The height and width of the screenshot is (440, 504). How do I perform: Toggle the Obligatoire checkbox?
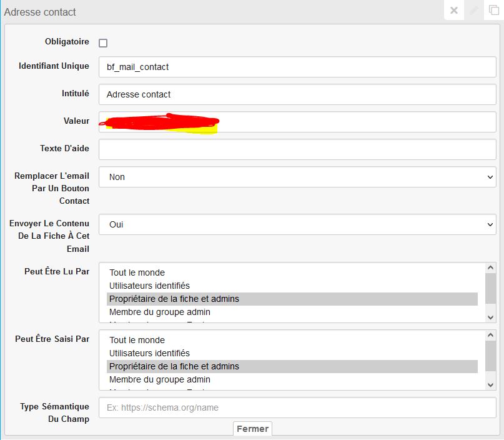(103, 43)
